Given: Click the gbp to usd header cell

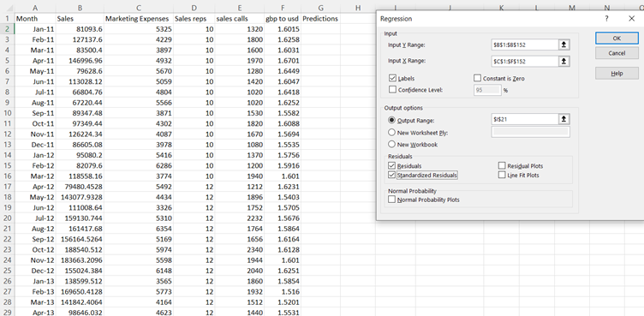Looking at the screenshot, I should pyautogui.click(x=283, y=19).
